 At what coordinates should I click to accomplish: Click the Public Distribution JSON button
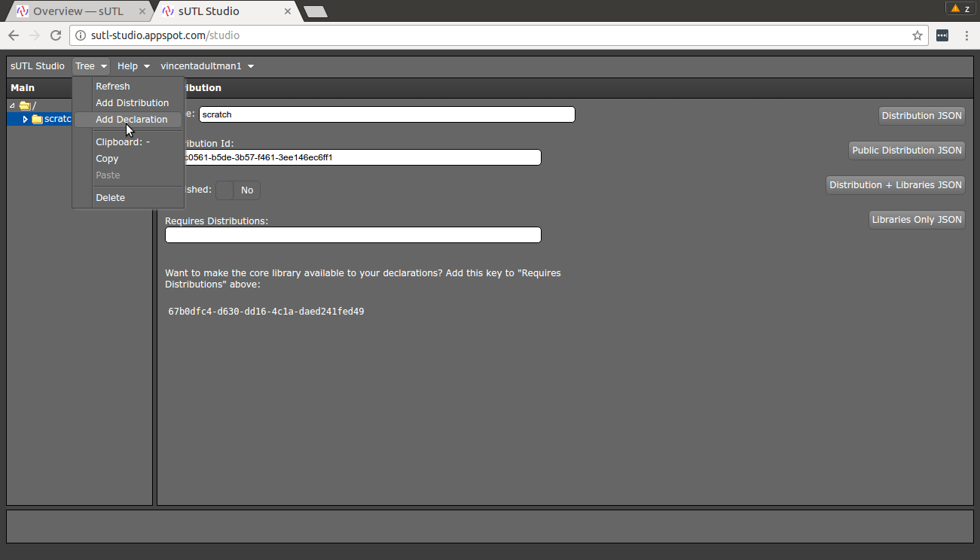(x=907, y=151)
